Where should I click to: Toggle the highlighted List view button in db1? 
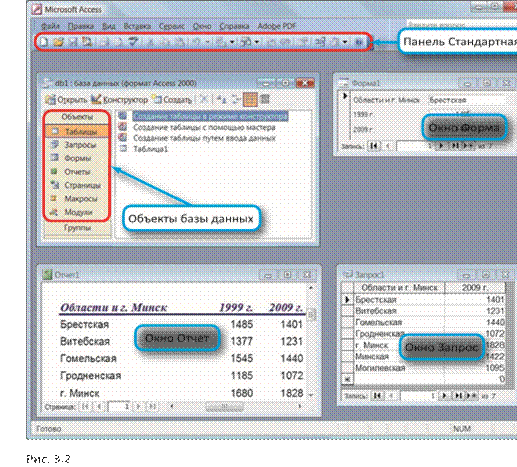point(250,99)
